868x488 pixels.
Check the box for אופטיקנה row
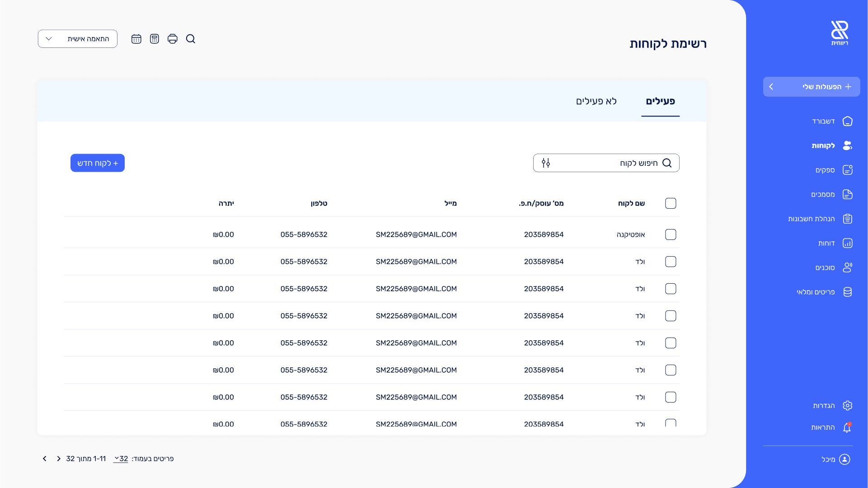tap(671, 235)
